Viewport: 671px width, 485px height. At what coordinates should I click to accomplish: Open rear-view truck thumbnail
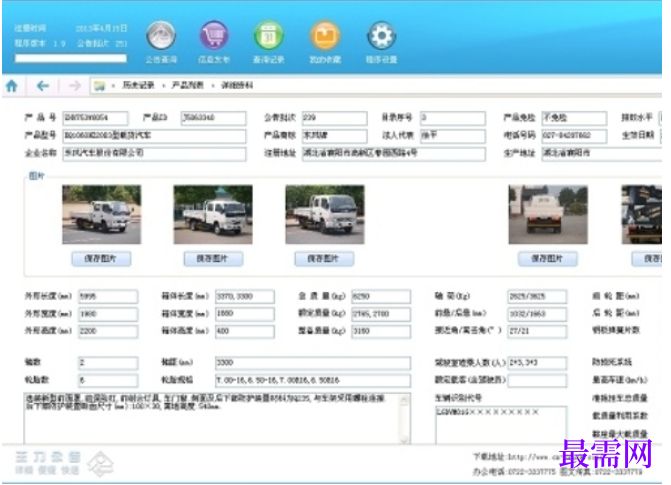coord(548,214)
